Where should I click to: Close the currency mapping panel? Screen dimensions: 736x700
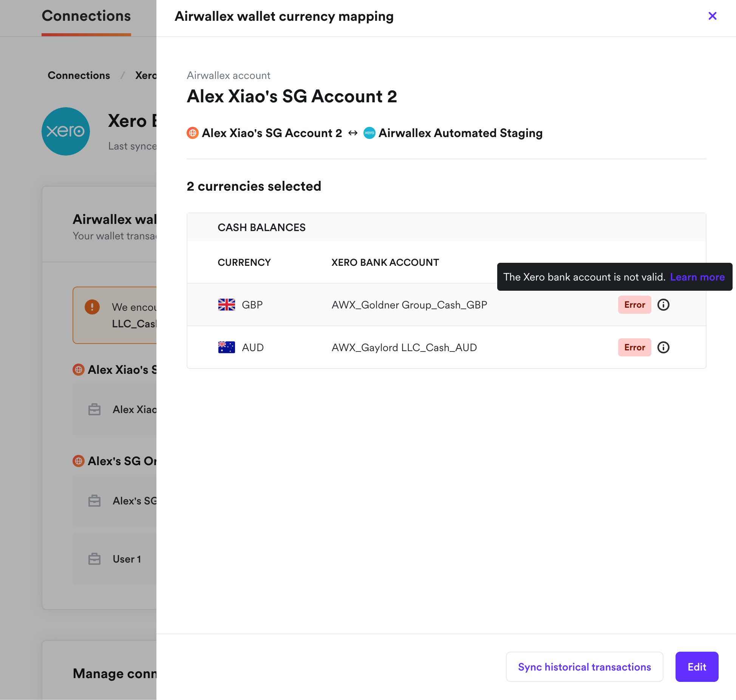pos(712,16)
